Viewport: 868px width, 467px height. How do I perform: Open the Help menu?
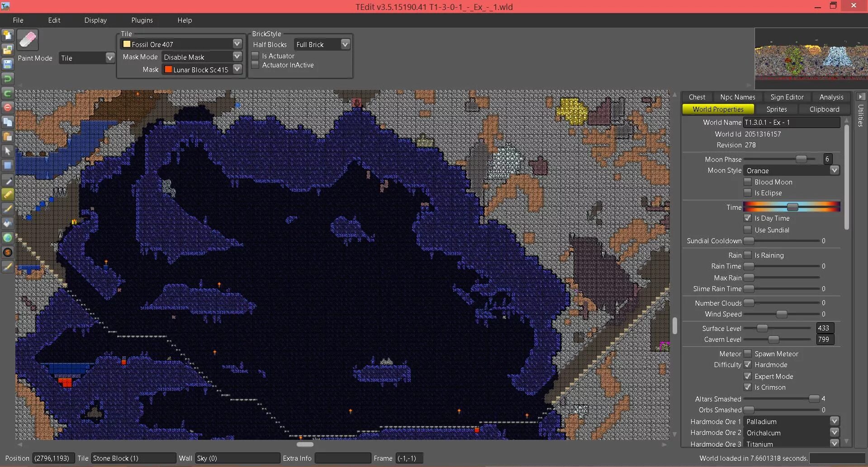(185, 20)
